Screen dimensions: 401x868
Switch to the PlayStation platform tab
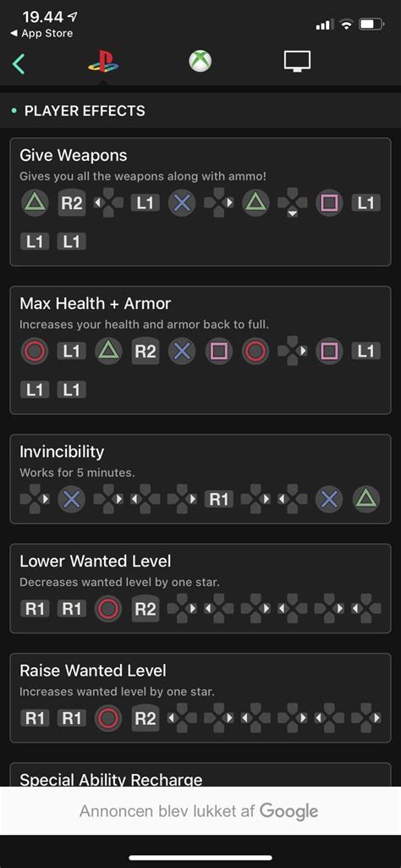pos(103,62)
